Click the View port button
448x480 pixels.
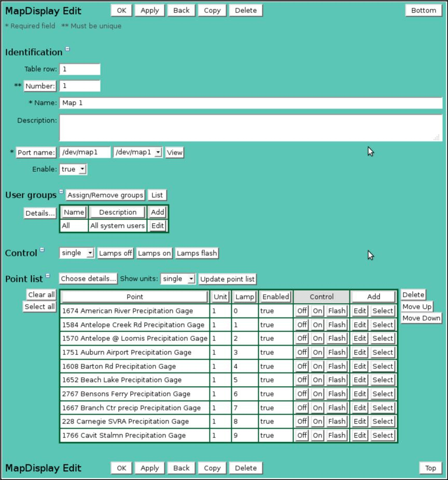pos(175,153)
